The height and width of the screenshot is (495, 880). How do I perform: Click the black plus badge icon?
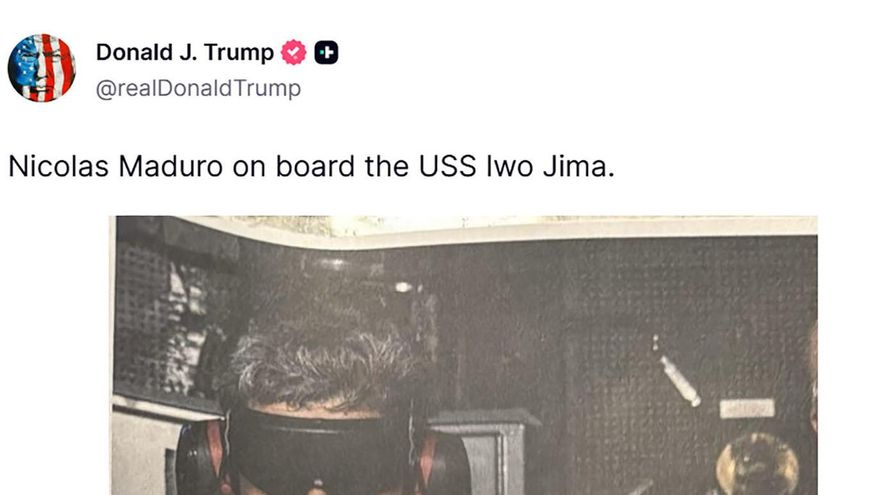click(x=326, y=53)
